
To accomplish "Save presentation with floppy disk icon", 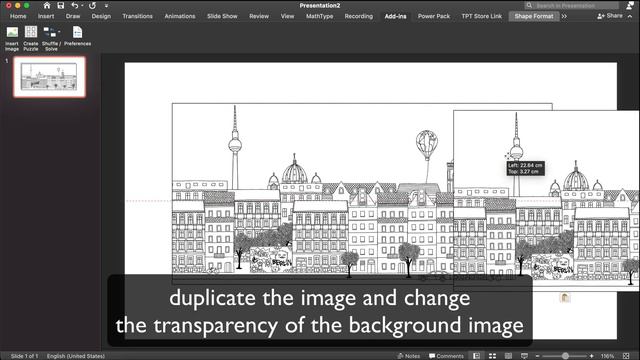I will 60,5.
